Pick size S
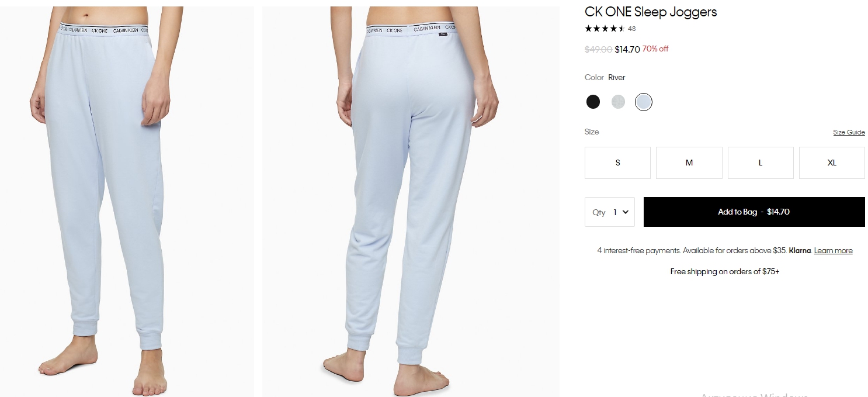 tap(617, 163)
